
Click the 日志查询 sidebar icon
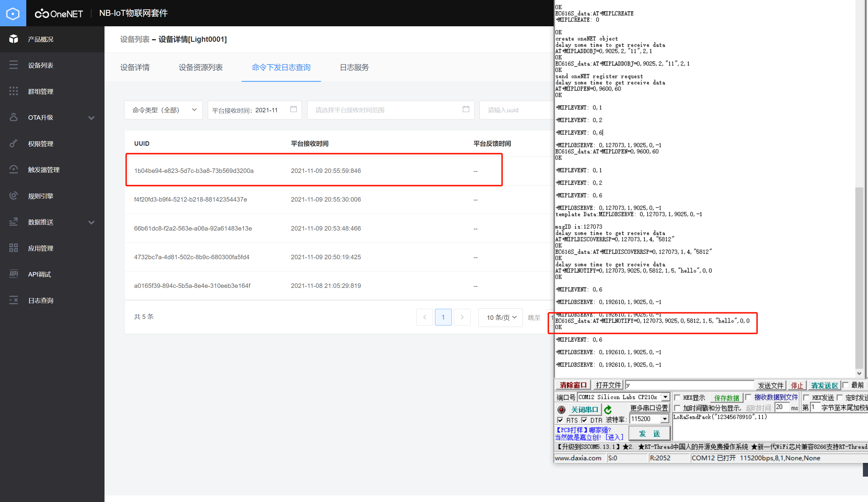click(40, 300)
